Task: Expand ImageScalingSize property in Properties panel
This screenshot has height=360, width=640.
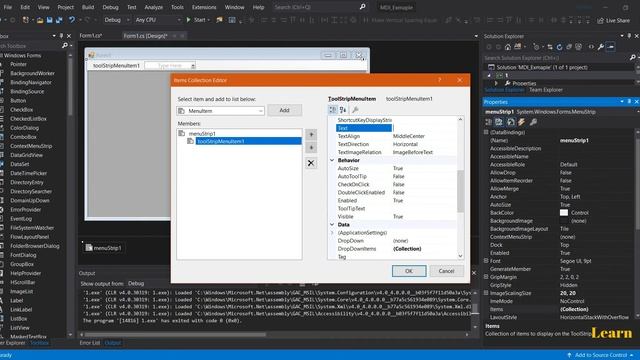Action: pos(486,293)
